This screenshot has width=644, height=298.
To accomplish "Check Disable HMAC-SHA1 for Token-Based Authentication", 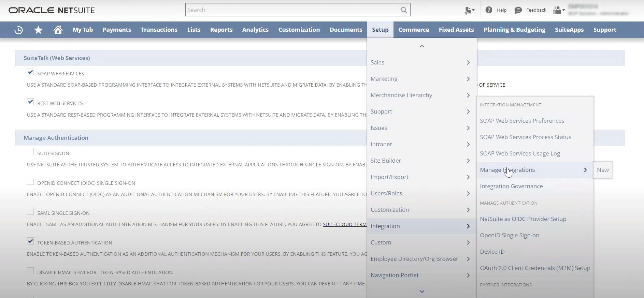I will pos(30,271).
